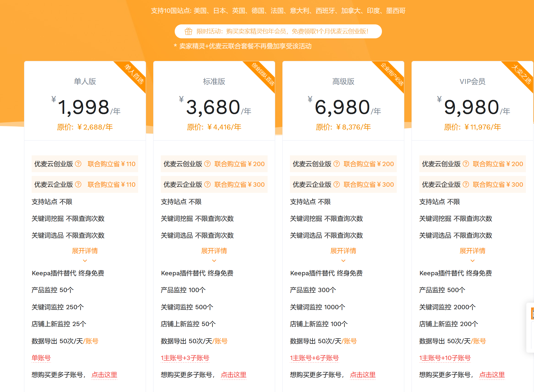Click 原价 ¥4,416/年 text

point(214,127)
